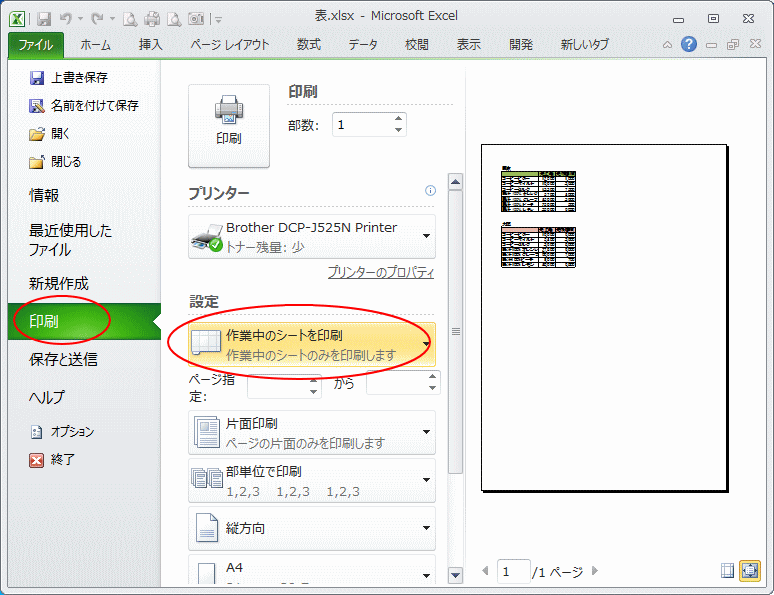Open the 表示 tab
The height and width of the screenshot is (595, 774).
click(468, 45)
